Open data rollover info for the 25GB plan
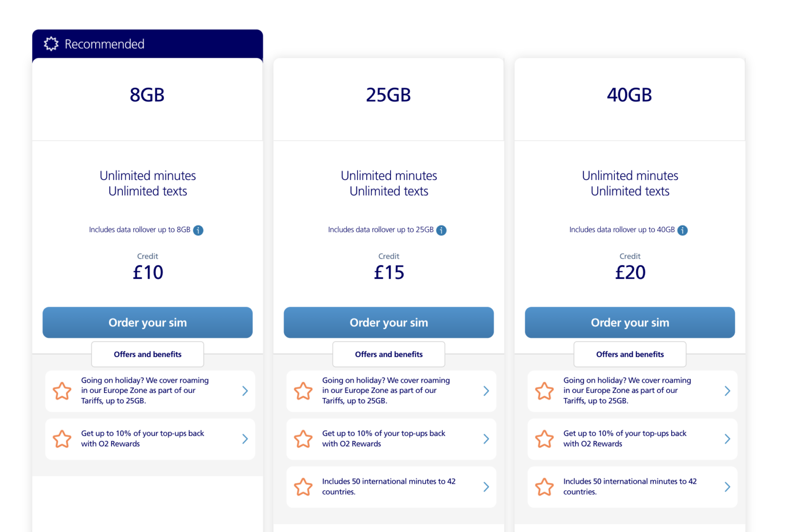Image resolution: width=789 pixels, height=532 pixels. (442, 230)
